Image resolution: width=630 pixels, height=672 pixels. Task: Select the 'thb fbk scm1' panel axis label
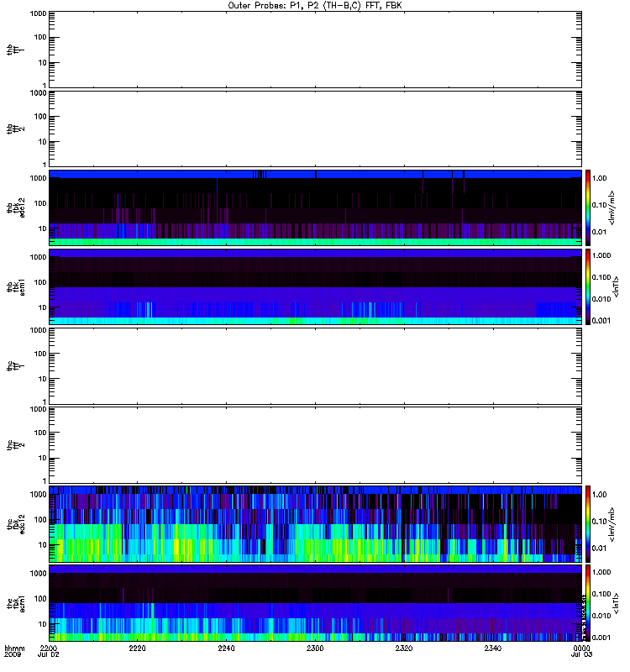tap(15, 287)
